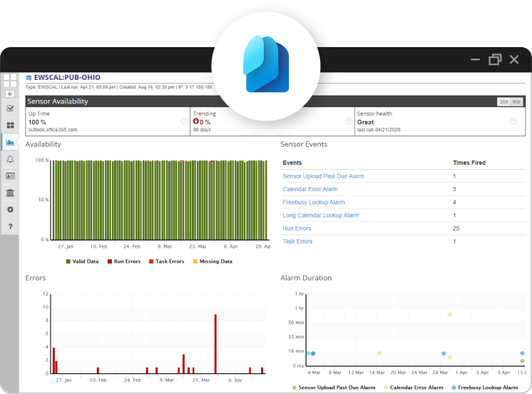Restore down the window
The image size is (532, 394).
pos(495,60)
